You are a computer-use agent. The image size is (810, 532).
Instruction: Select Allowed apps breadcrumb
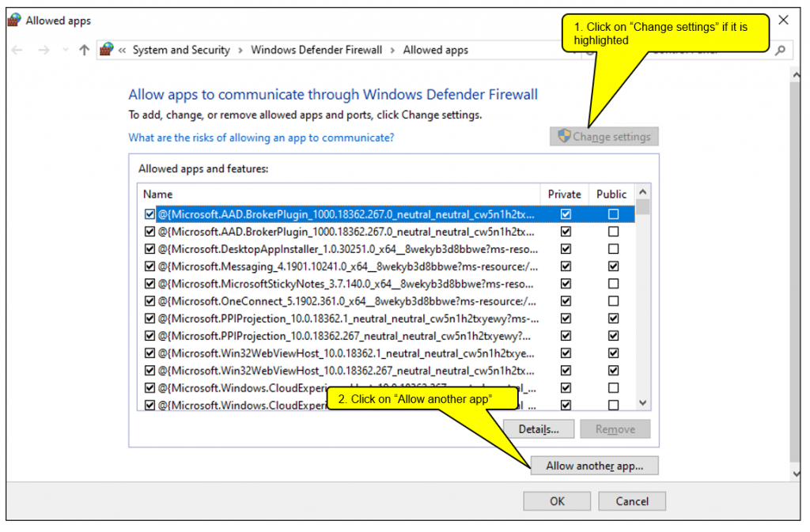[x=436, y=50]
